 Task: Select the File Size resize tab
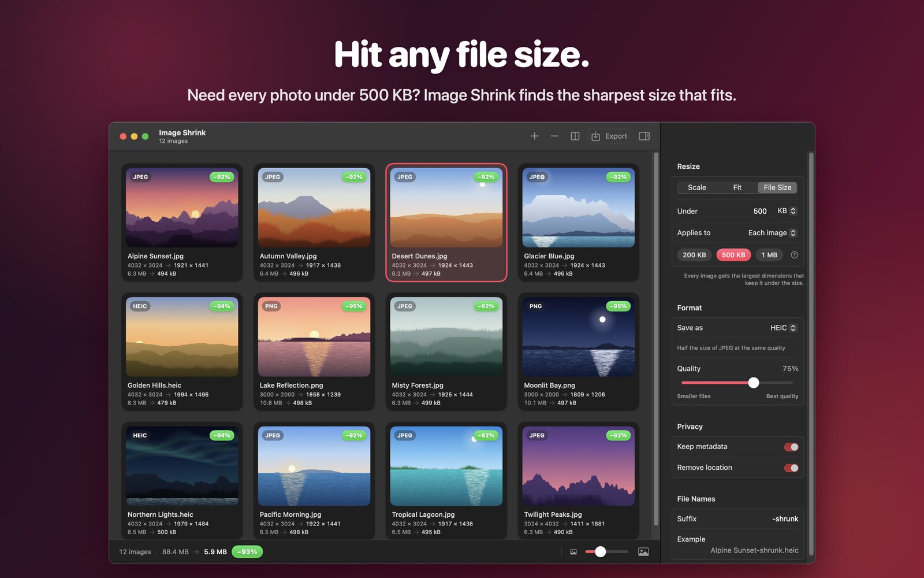tap(777, 187)
